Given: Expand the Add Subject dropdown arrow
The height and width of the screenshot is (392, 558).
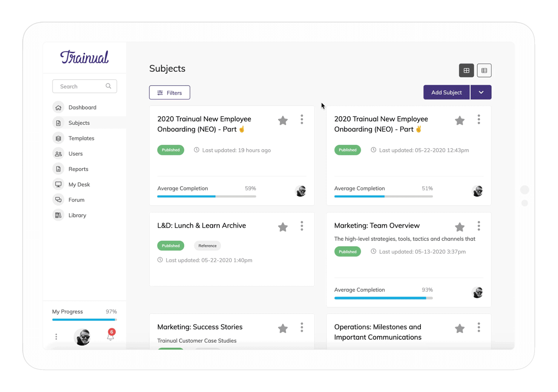Looking at the screenshot, I should point(481,92).
